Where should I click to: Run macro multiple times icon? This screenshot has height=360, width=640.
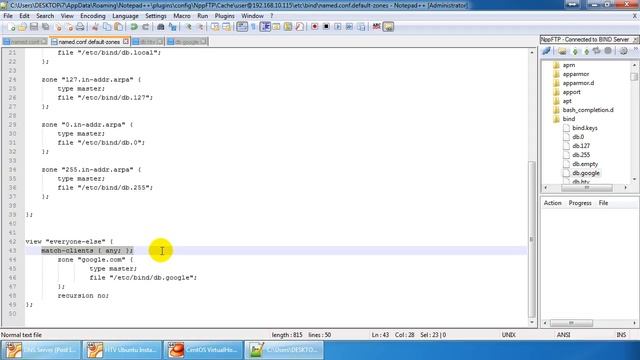tap(349, 27)
